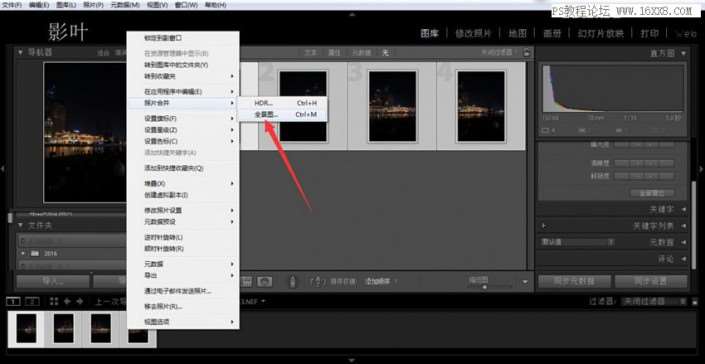The image size is (705, 364).
Task: Click the 同步设置 button
Action: (651, 281)
